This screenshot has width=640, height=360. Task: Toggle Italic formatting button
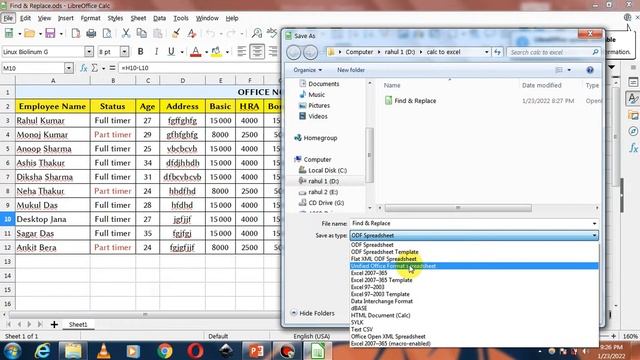click(156, 51)
